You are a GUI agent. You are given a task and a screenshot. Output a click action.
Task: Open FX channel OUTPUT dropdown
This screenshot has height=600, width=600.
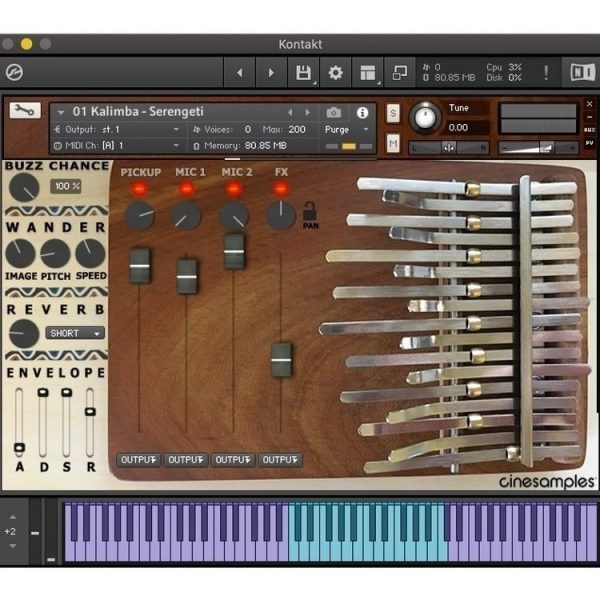(280, 460)
